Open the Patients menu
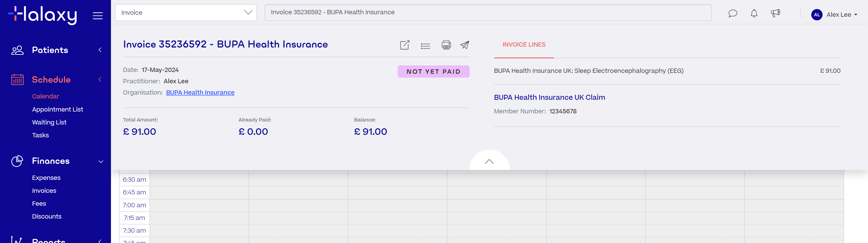868x243 pixels. (x=50, y=50)
